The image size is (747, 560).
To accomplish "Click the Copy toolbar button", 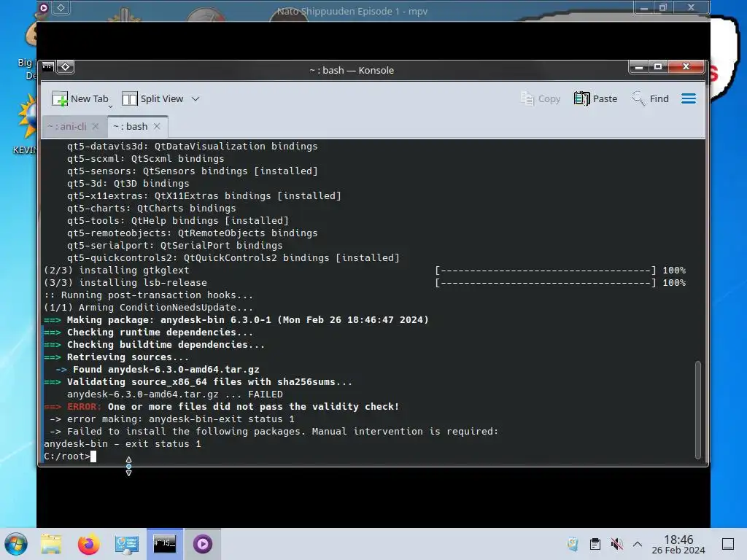I will coord(541,98).
